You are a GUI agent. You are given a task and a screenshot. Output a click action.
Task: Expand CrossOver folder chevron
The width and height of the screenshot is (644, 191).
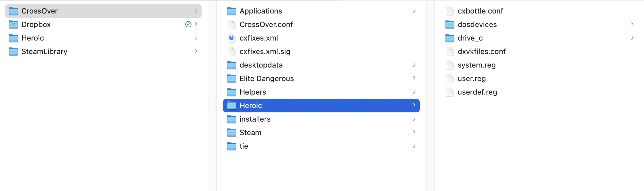coord(196,11)
